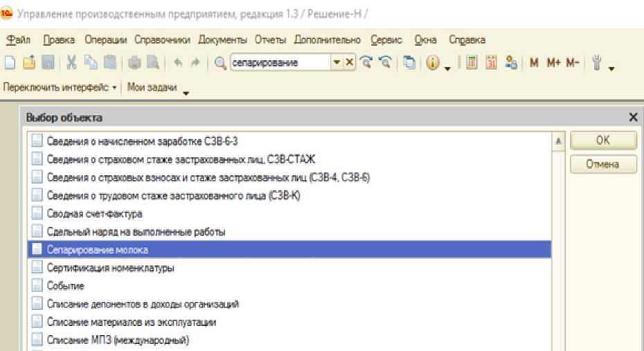Click the M+ memory button
This screenshot has width=644, height=351.
pyautogui.click(x=554, y=63)
